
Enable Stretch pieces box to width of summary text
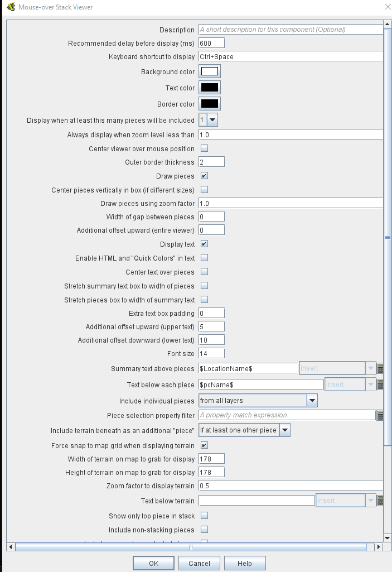204,300
